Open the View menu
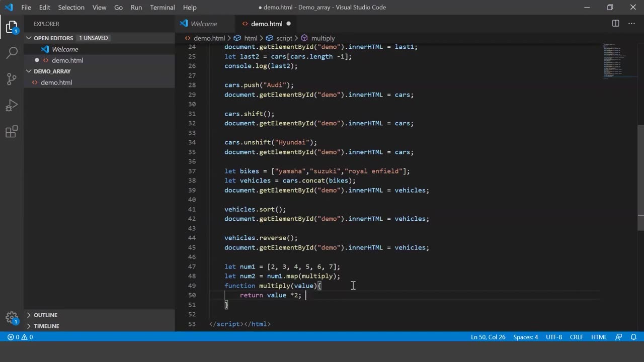This screenshot has height=362, width=644. 100,8
